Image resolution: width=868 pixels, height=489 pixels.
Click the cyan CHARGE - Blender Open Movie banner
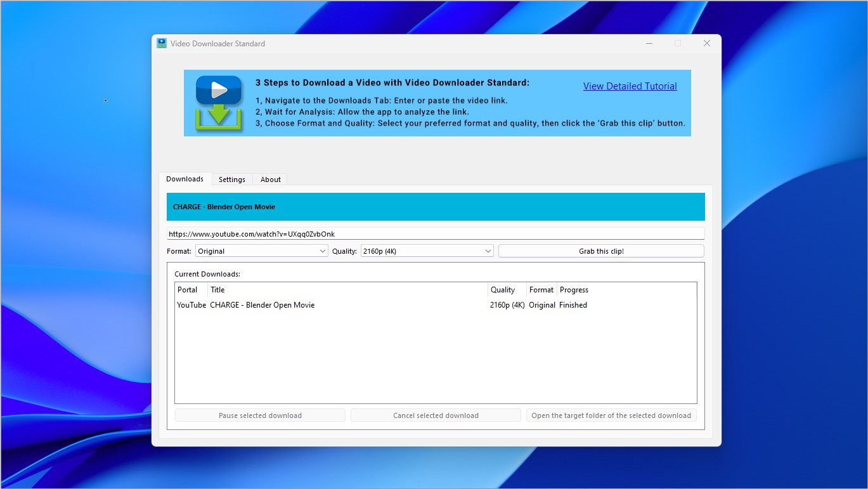click(x=436, y=206)
